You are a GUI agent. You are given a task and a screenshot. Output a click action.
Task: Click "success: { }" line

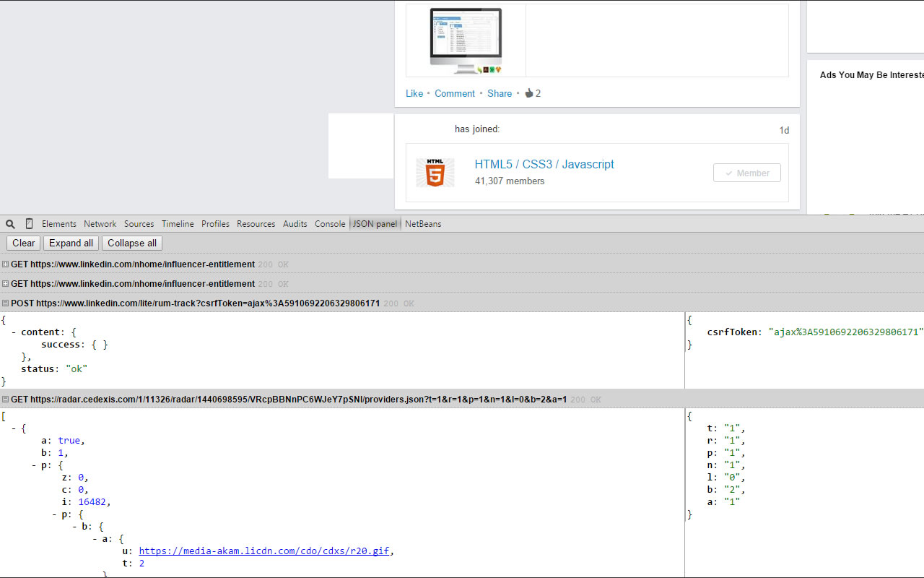[x=74, y=345]
